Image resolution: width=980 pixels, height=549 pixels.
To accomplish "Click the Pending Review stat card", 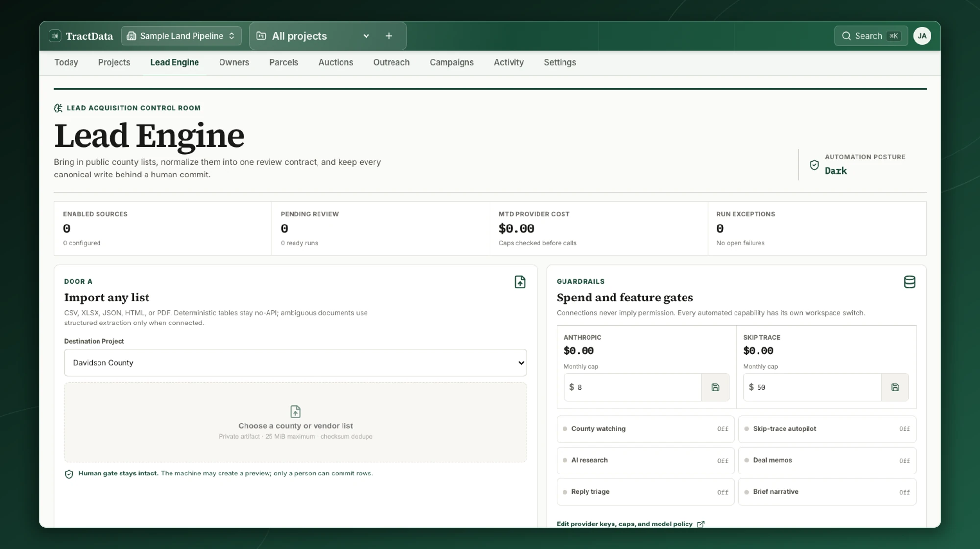I will coord(381,228).
